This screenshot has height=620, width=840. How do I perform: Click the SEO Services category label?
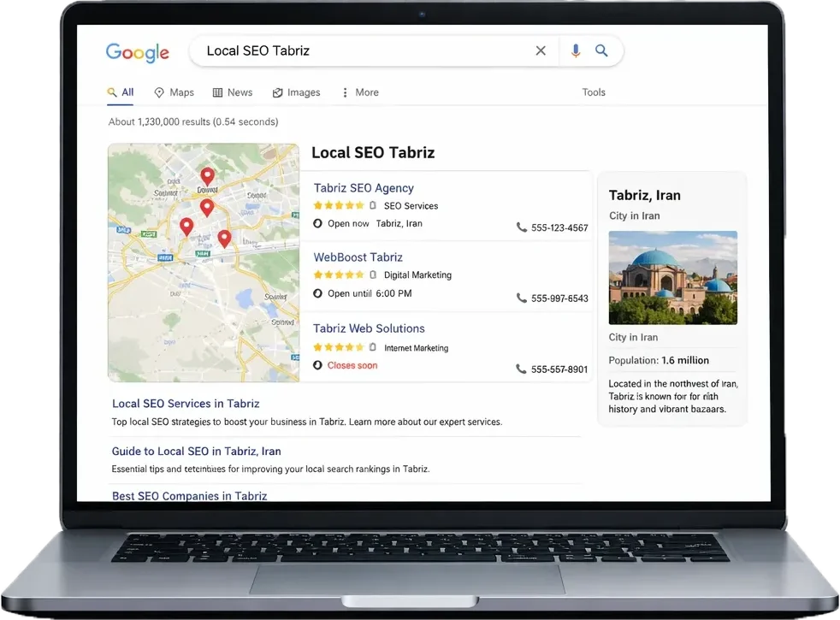click(411, 205)
